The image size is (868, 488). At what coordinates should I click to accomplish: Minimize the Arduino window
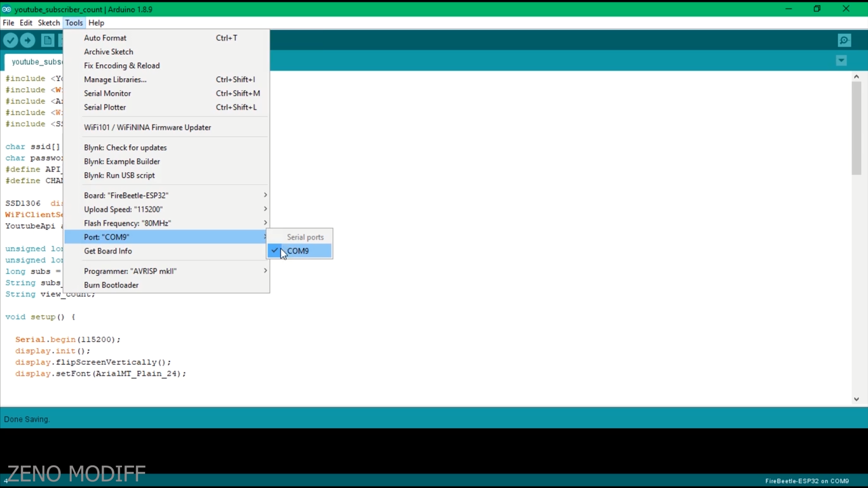(788, 9)
